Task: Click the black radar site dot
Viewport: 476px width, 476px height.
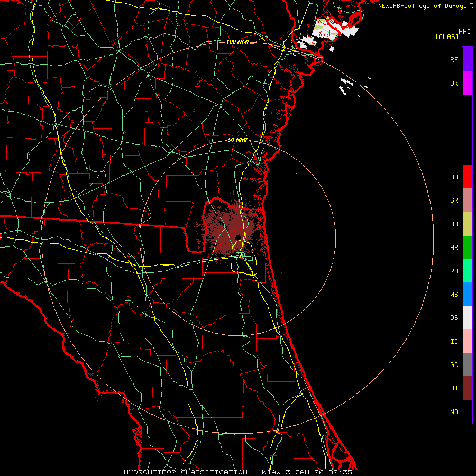Action: pyautogui.click(x=238, y=237)
